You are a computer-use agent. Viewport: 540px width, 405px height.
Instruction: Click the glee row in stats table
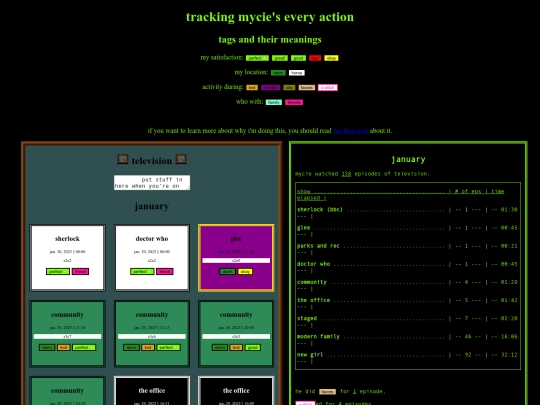point(407,231)
